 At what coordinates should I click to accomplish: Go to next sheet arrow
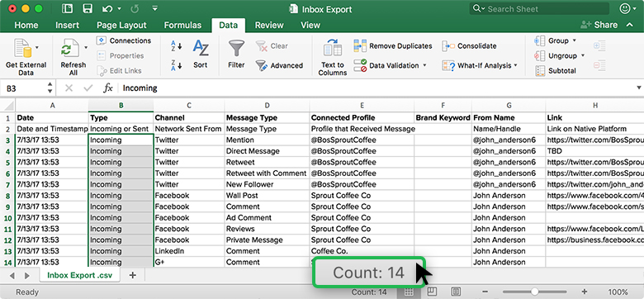tap(27, 275)
